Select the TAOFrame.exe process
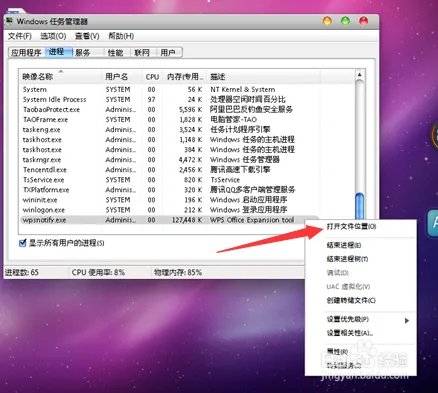438x393 pixels. [170, 119]
